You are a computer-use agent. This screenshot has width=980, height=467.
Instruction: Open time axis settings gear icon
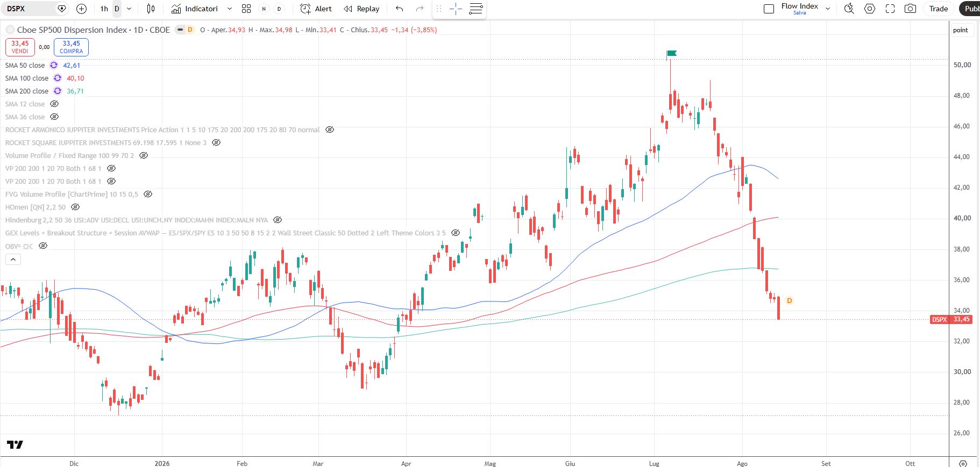(963, 463)
